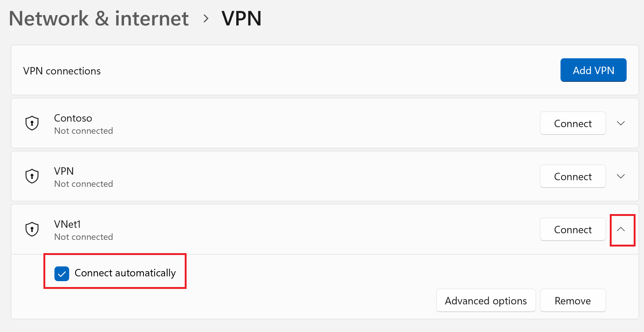Click the VPN connections header label
644x332 pixels.
62,71
